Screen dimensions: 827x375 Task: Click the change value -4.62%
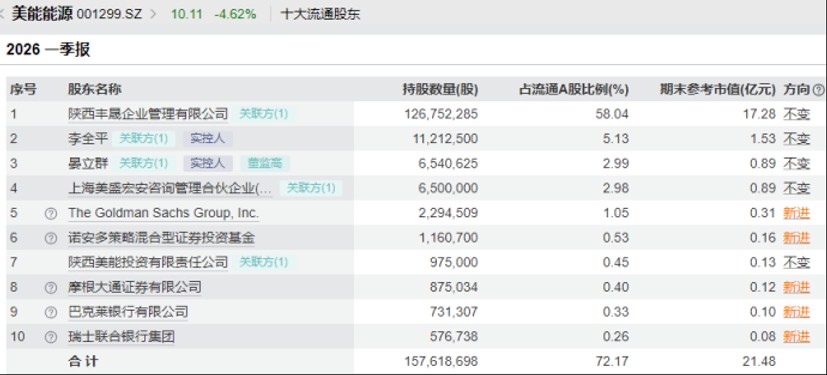235,14
